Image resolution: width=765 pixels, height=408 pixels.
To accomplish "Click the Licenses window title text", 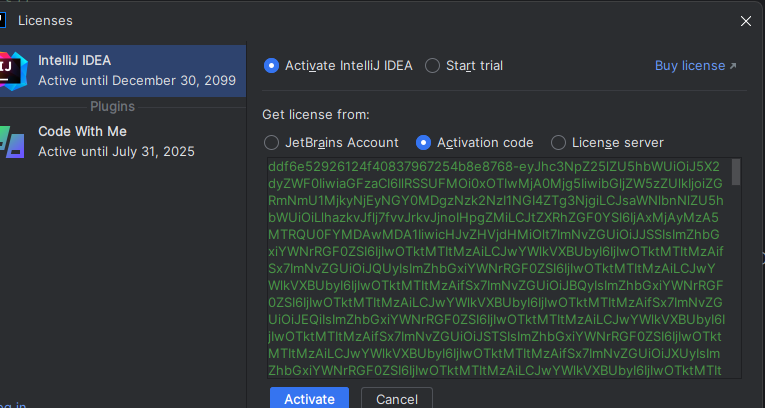I will point(45,20).
